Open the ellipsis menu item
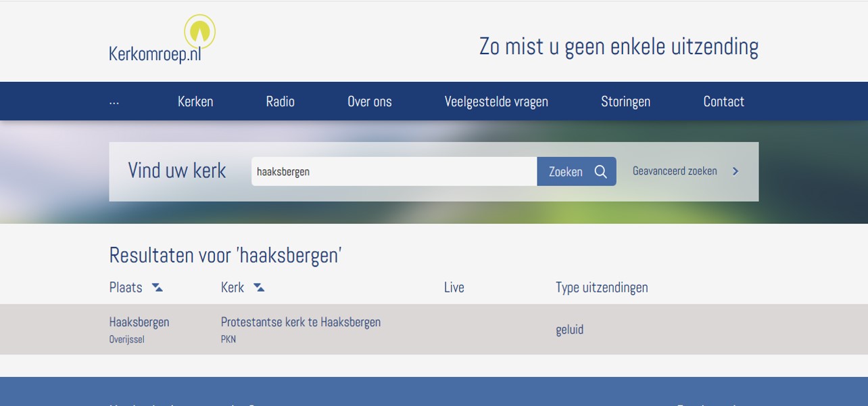Screen dimensions: 868x406 (114, 101)
